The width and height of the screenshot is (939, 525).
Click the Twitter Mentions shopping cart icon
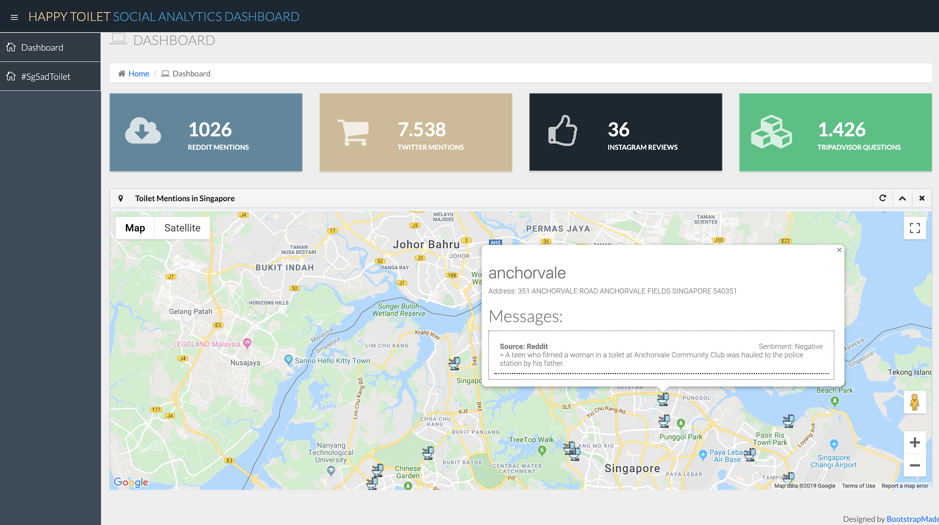[x=353, y=132]
